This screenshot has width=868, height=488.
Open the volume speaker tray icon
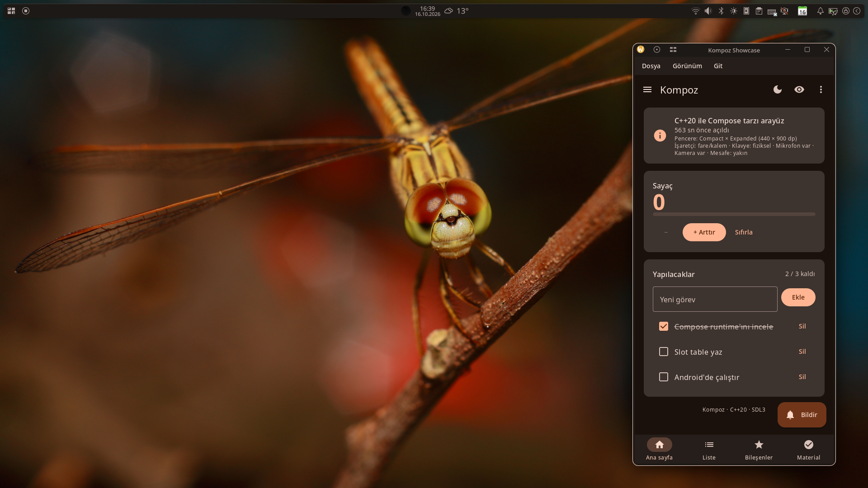coord(708,11)
